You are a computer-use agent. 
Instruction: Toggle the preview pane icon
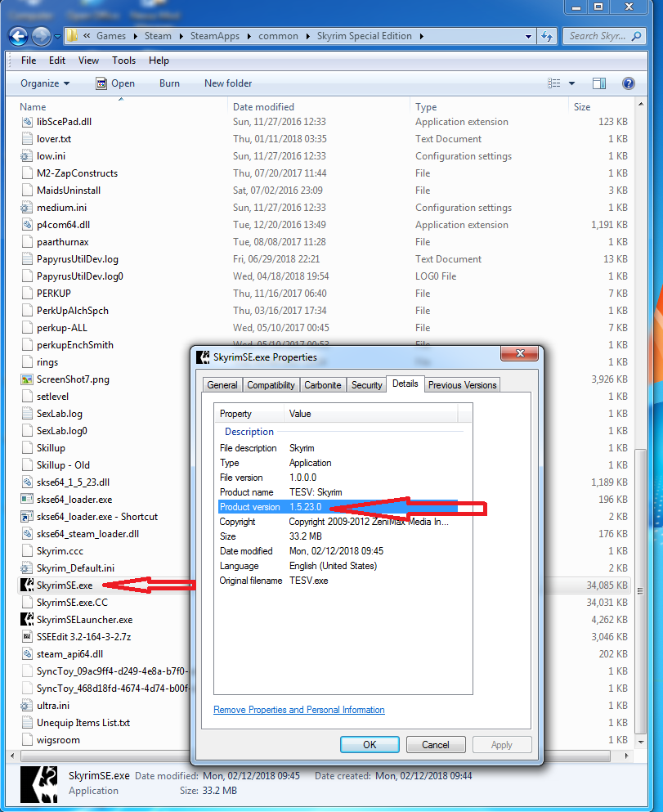tap(598, 83)
